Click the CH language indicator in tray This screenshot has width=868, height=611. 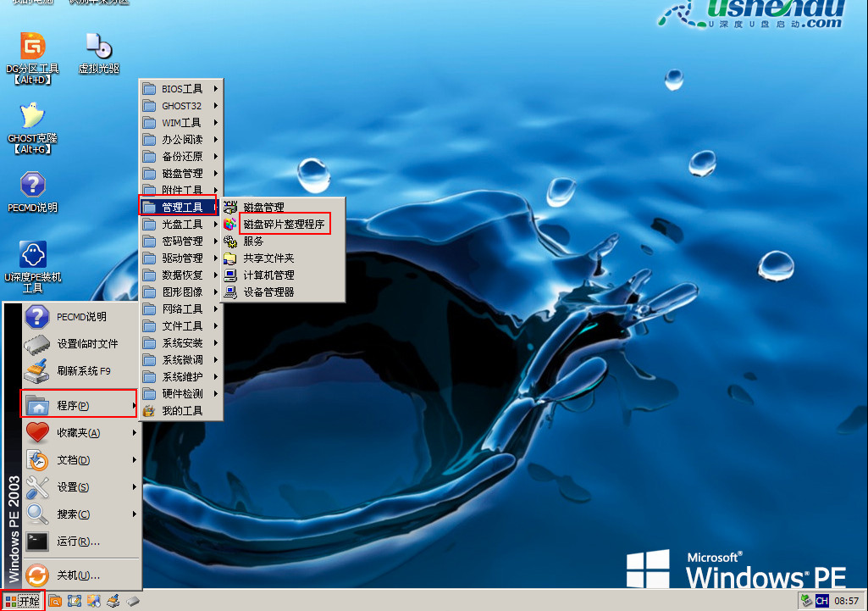822,601
